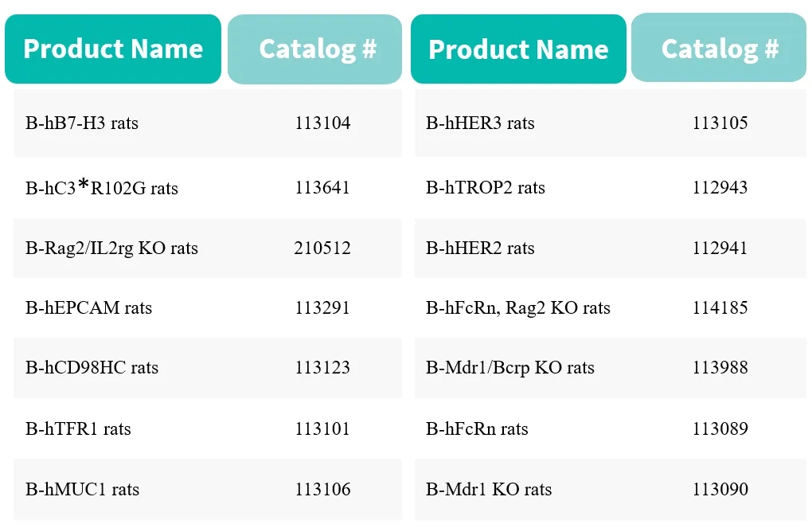The image size is (812, 528).
Task: Click B-hCD98HC rats product name
Action: point(92,368)
